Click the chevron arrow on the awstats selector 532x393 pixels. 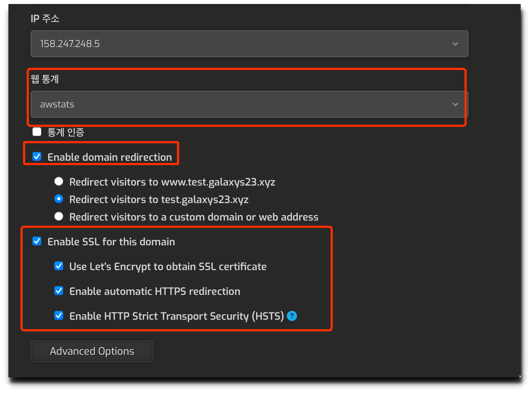(455, 104)
